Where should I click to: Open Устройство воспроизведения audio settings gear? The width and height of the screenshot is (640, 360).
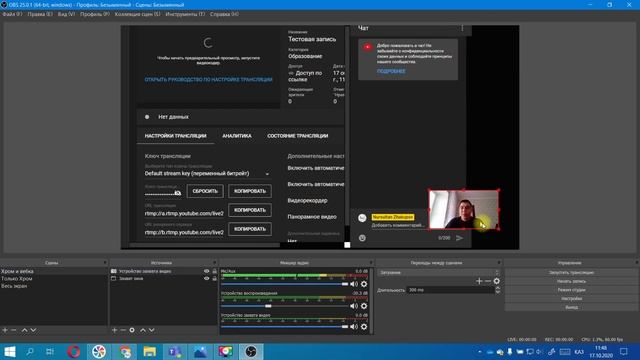tap(364, 306)
